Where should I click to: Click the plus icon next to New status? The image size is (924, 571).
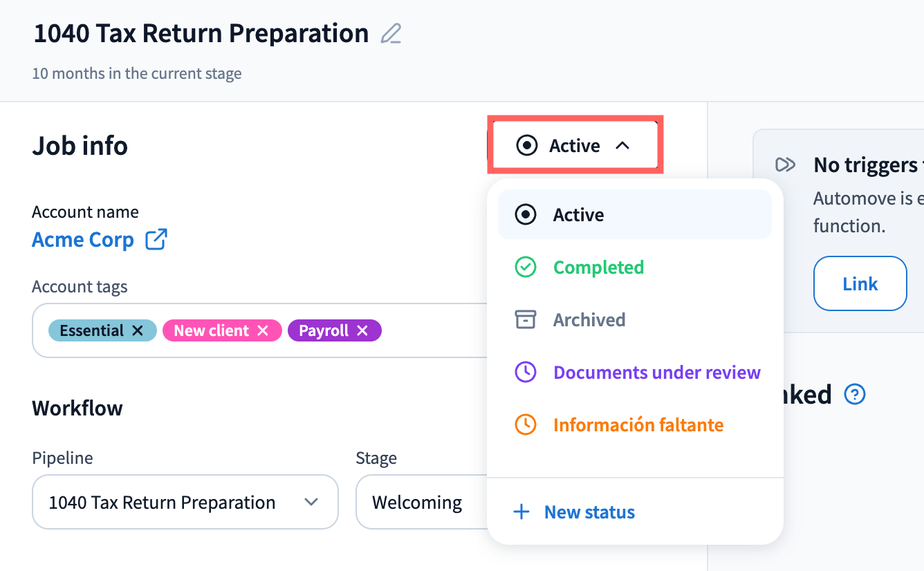coord(521,512)
